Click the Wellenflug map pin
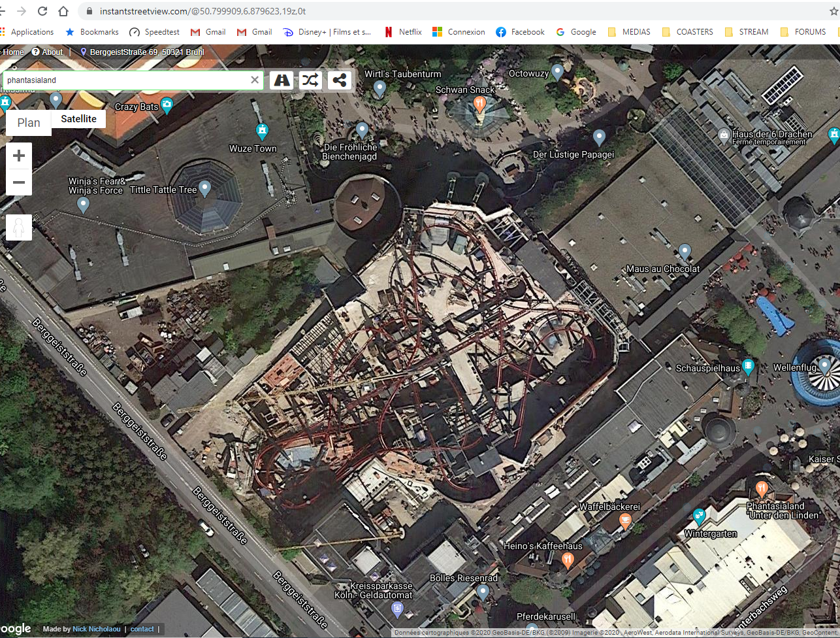Screen dimensions: 840x638 point(825,366)
